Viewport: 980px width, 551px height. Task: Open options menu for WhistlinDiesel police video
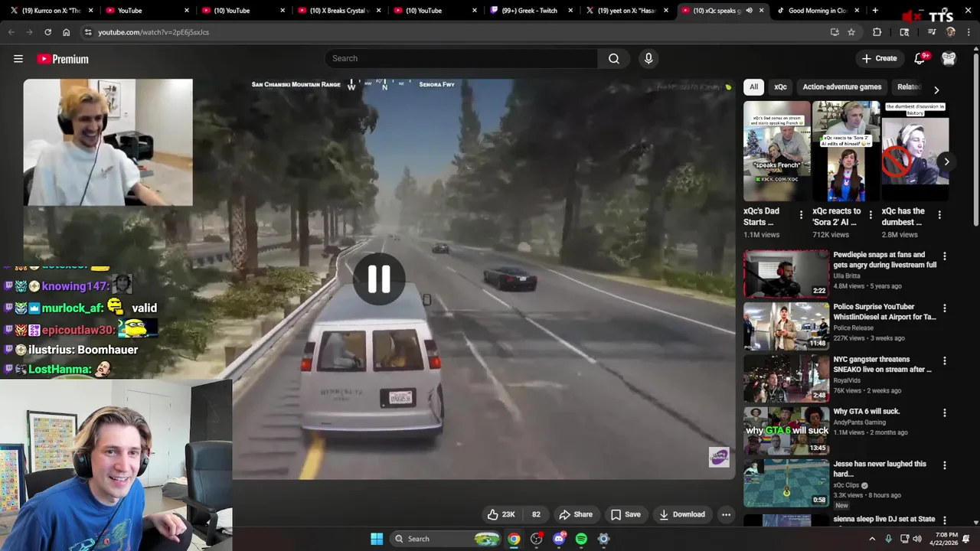pos(944,308)
